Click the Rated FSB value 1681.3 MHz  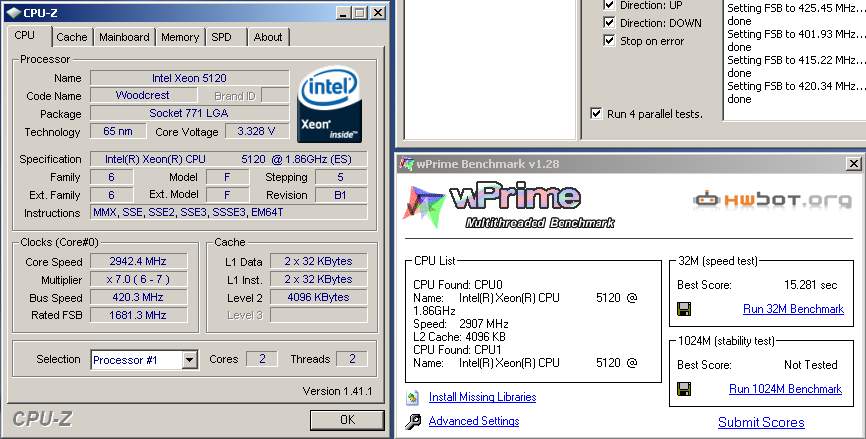138,315
